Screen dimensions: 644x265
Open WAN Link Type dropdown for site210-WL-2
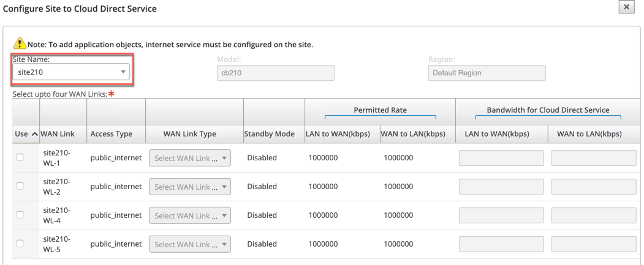(190, 187)
